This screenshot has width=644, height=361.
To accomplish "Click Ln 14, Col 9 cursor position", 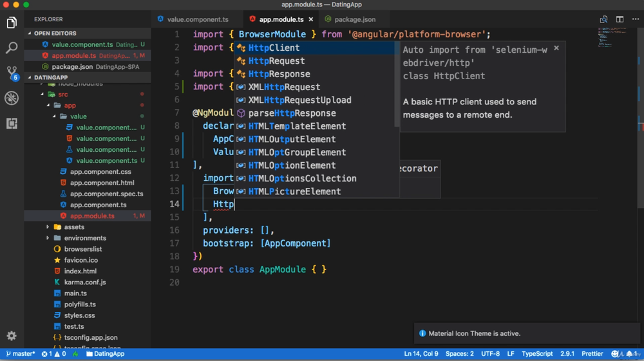I will pyautogui.click(x=421, y=354).
